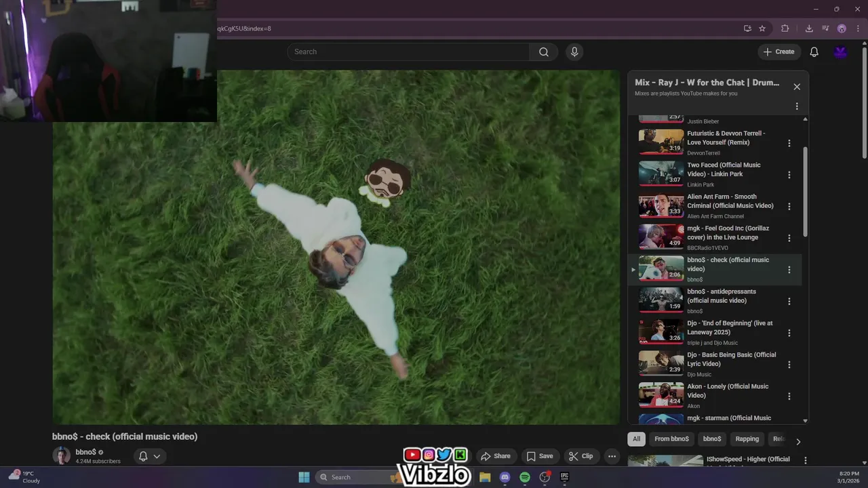Open options for Akon Lonely row
Viewport: 868px width, 488px height.
[x=789, y=396]
